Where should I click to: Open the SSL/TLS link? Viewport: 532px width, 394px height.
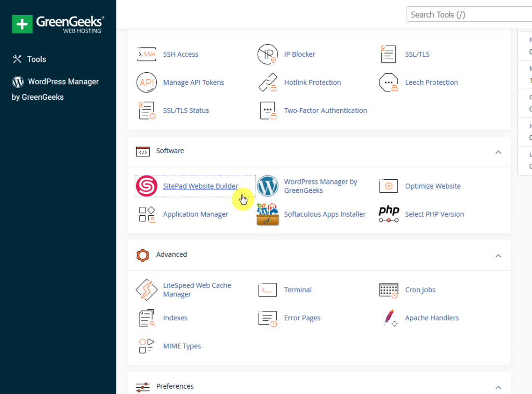click(417, 54)
